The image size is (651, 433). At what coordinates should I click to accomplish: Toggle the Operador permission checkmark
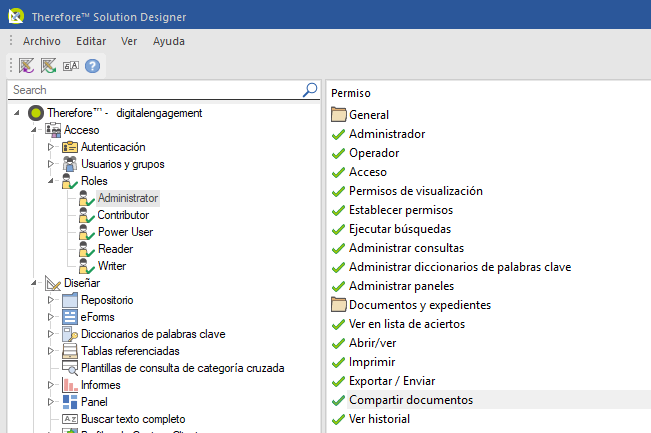[338, 153]
